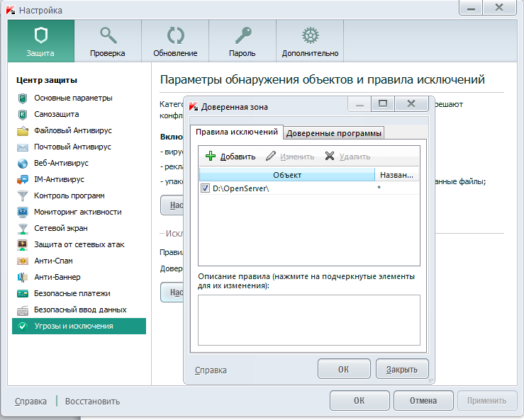Click the Самозащита shield icon

(23, 115)
